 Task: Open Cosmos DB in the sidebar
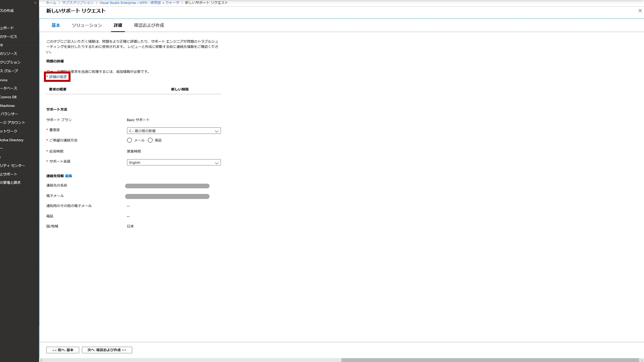(8, 97)
